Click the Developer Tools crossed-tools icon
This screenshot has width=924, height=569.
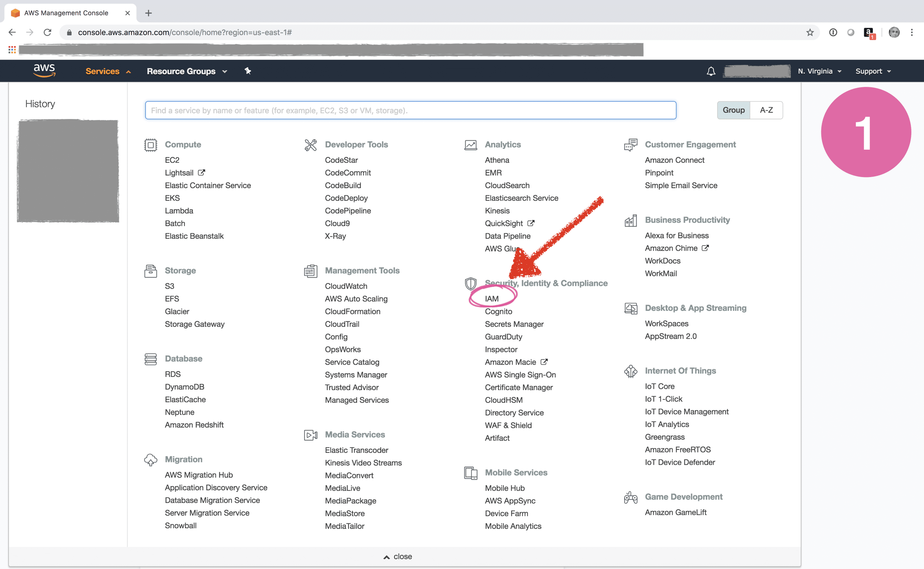coord(311,145)
